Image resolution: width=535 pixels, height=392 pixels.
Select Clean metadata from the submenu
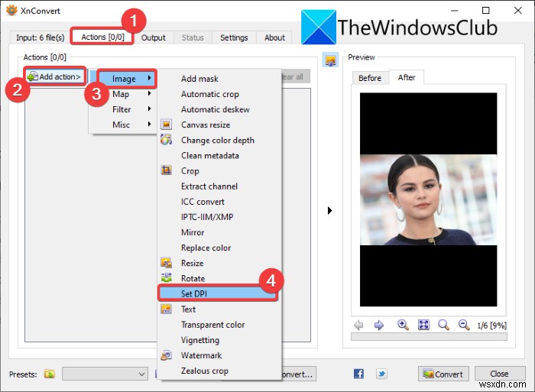pyautogui.click(x=219, y=156)
